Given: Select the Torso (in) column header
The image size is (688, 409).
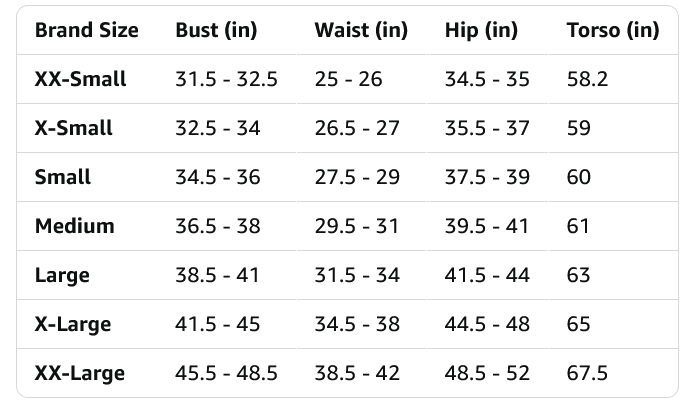Looking at the screenshot, I should (612, 30).
